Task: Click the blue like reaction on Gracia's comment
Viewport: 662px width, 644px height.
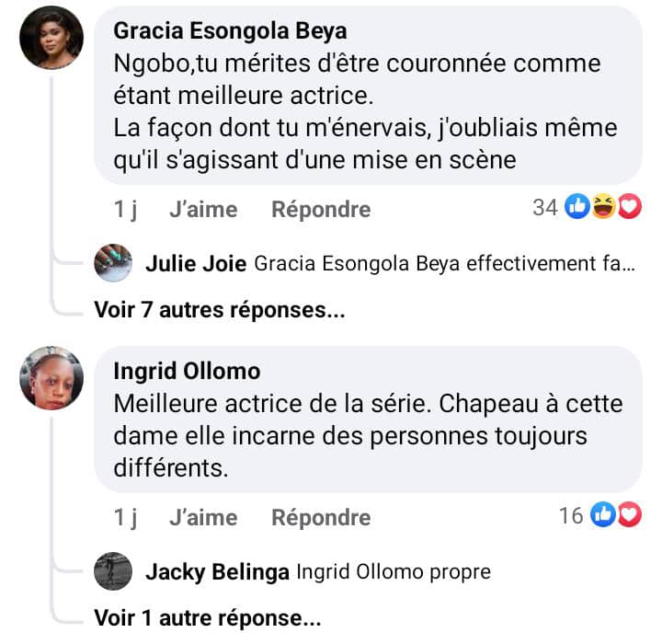Action: [577, 208]
